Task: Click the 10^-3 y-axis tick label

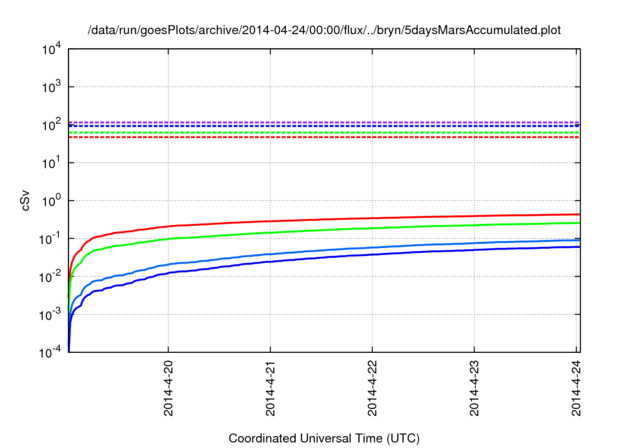Action: pyautogui.click(x=51, y=314)
